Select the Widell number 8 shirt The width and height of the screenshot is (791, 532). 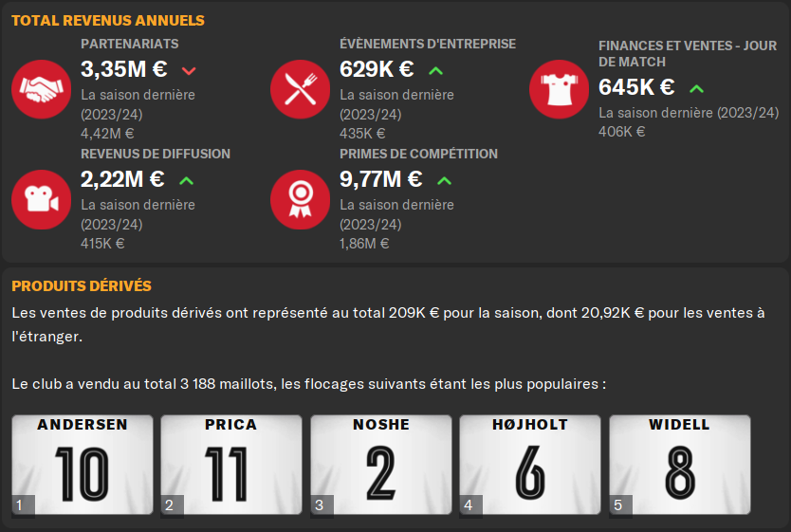[x=678, y=466]
